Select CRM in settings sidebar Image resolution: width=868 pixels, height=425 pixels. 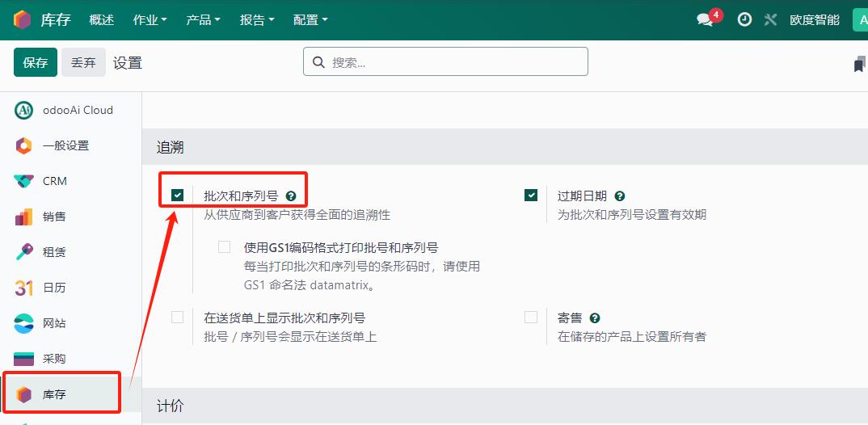[x=71, y=181]
